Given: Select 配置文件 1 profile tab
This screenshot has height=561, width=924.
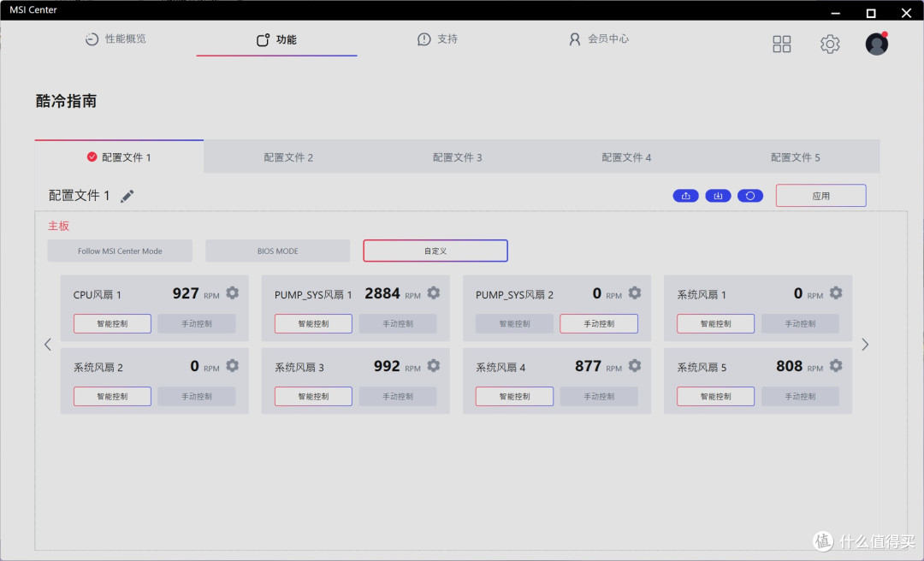Looking at the screenshot, I should coord(119,156).
